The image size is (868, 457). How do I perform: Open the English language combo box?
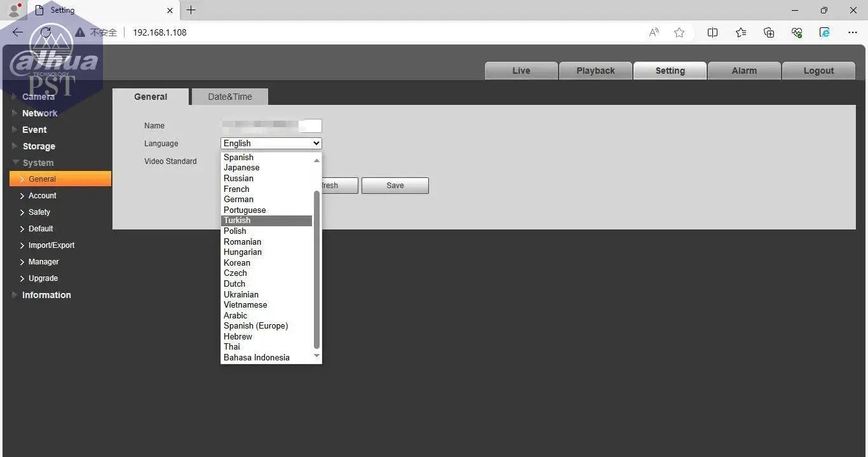pos(271,144)
